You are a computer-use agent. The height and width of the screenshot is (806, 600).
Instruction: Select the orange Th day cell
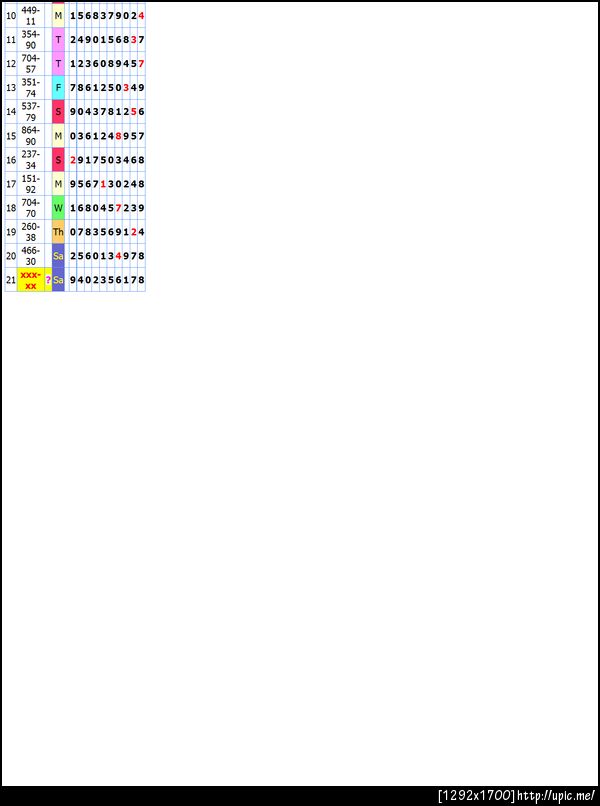pyautogui.click(x=58, y=232)
